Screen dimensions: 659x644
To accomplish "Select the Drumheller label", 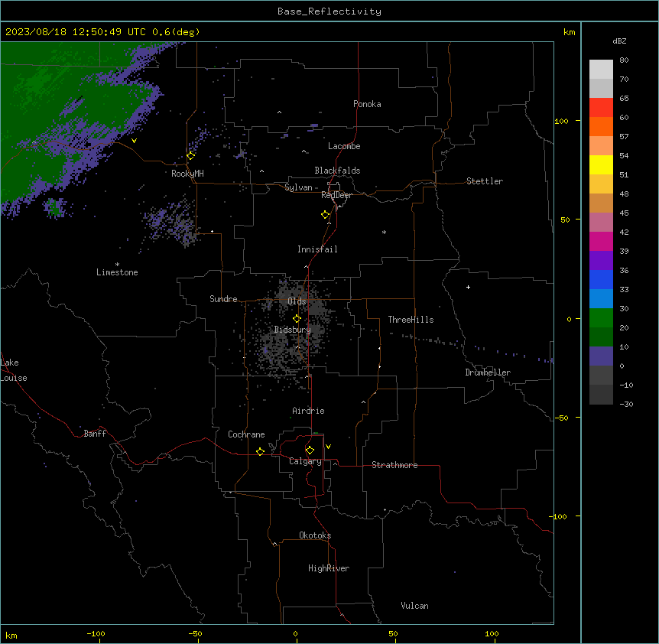I will point(488,372).
